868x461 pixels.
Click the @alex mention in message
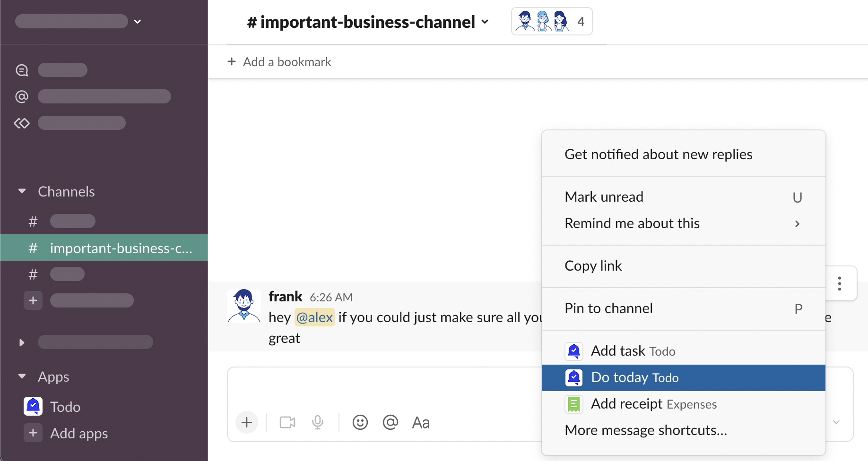click(314, 317)
